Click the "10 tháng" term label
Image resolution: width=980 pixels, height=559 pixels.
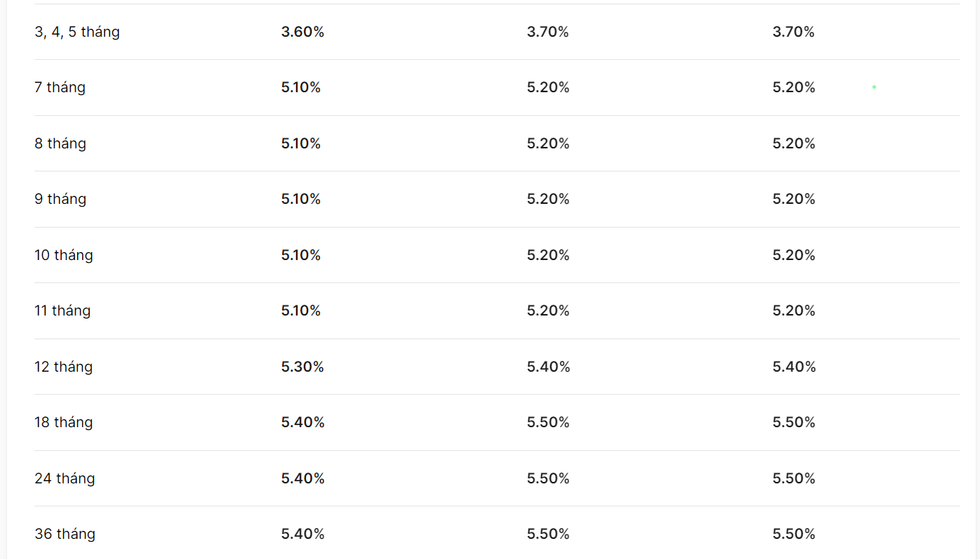63,255
